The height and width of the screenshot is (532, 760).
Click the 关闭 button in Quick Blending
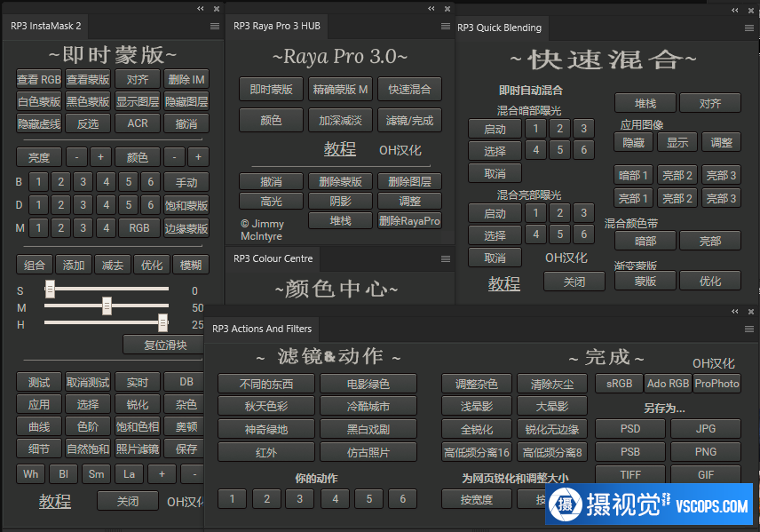(x=574, y=282)
